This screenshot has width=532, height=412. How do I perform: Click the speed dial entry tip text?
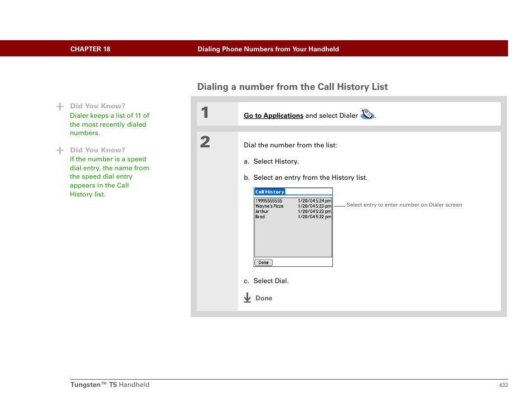[109, 176]
